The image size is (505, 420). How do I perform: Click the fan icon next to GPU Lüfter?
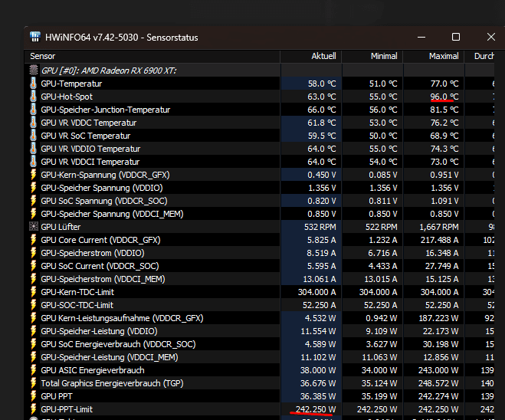[x=34, y=227]
